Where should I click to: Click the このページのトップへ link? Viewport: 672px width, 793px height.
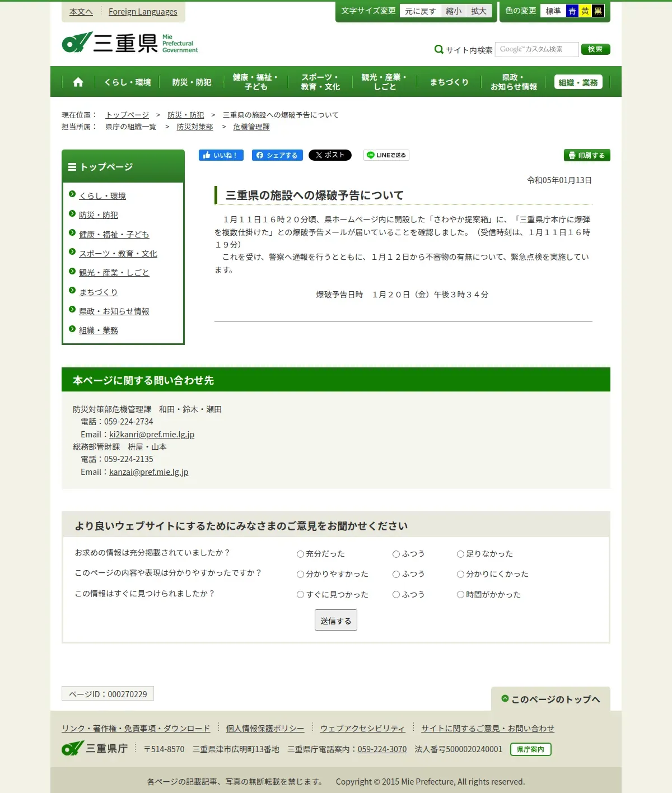pyautogui.click(x=550, y=699)
